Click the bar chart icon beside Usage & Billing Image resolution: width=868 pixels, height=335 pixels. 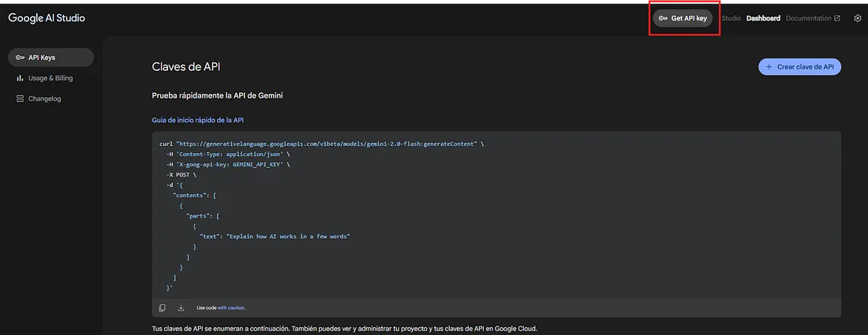point(20,78)
